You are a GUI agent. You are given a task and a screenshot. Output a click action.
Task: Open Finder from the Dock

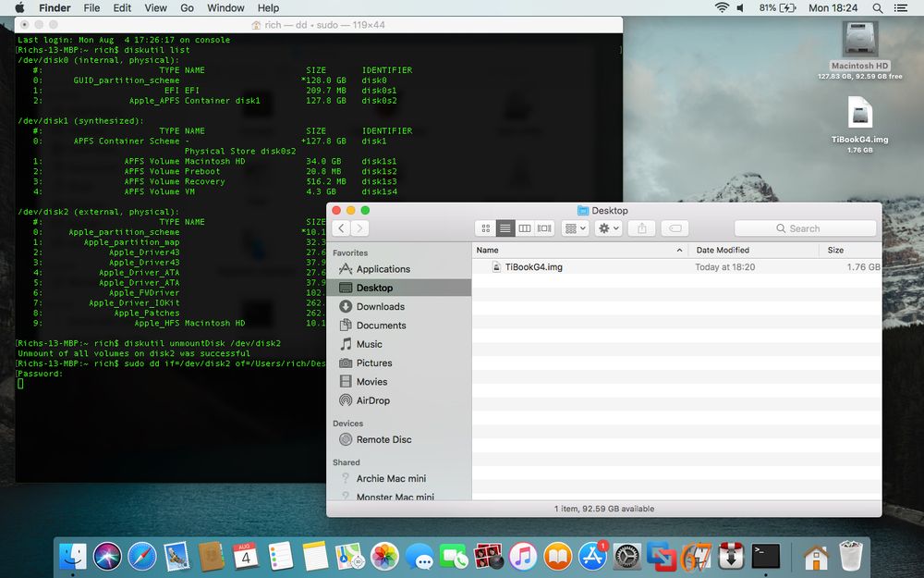pyautogui.click(x=72, y=556)
